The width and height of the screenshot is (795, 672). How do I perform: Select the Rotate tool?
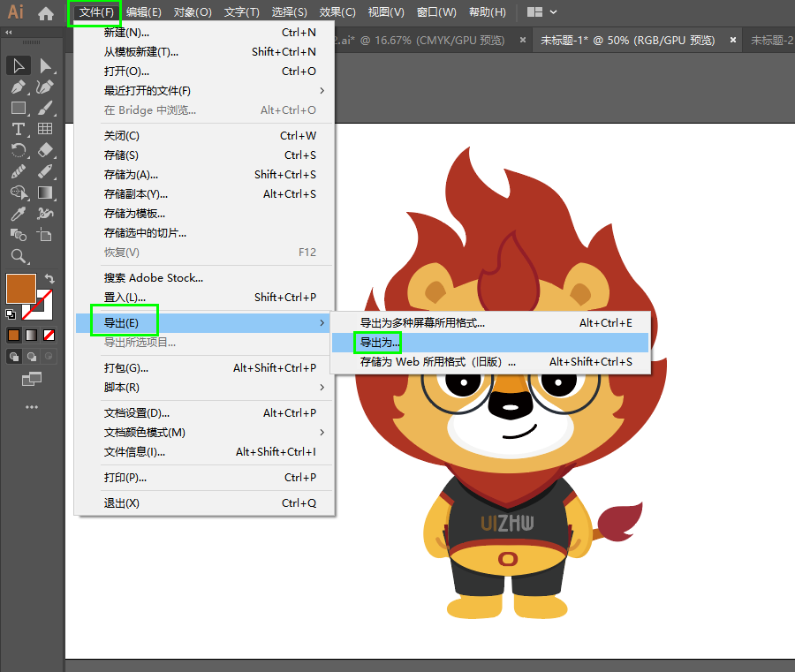tap(19, 150)
